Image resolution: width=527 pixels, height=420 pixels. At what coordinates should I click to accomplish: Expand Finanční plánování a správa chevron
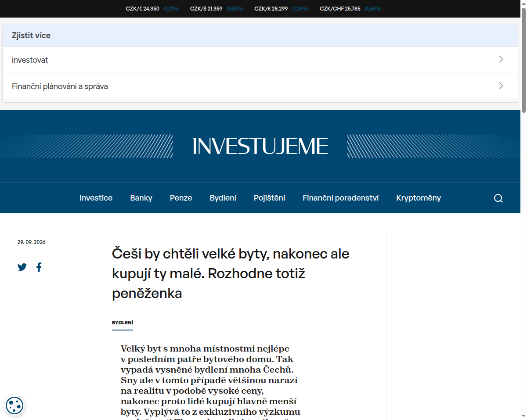(x=501, y=86)
